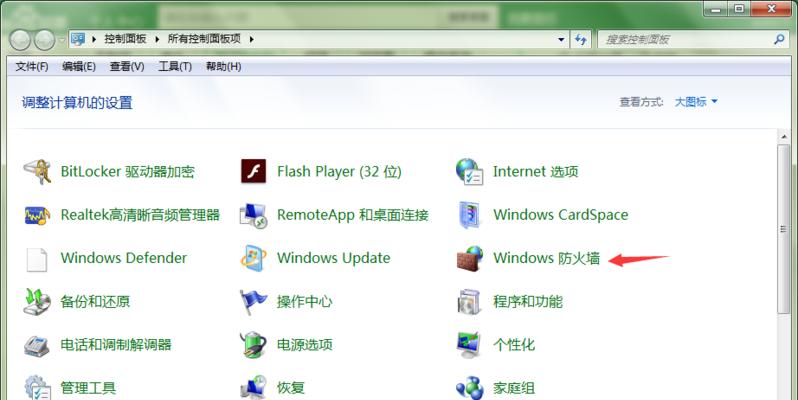This screenshot has width=798, height=400.
Task: Open the RemoteApp 和桌面连接 icon
Action: coord(253,215)
